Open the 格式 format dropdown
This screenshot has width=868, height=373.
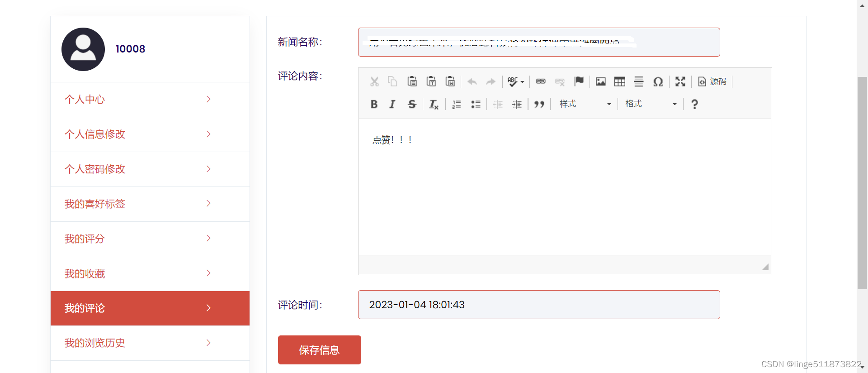[651, 104]
